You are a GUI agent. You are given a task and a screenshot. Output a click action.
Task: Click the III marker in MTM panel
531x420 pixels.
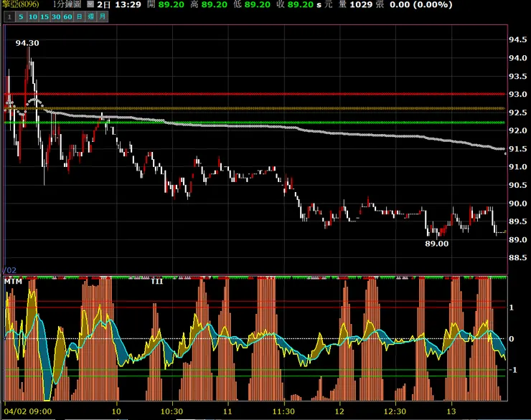coord(157,282)
